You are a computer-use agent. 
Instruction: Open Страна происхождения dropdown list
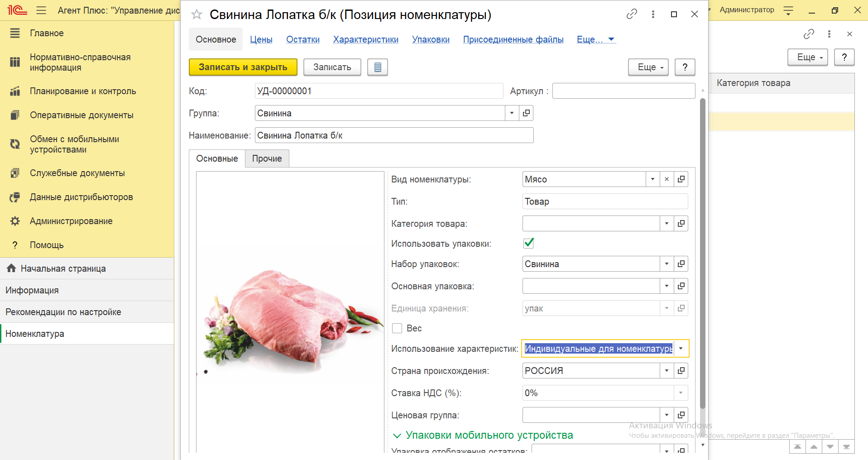tap(667, 371)
